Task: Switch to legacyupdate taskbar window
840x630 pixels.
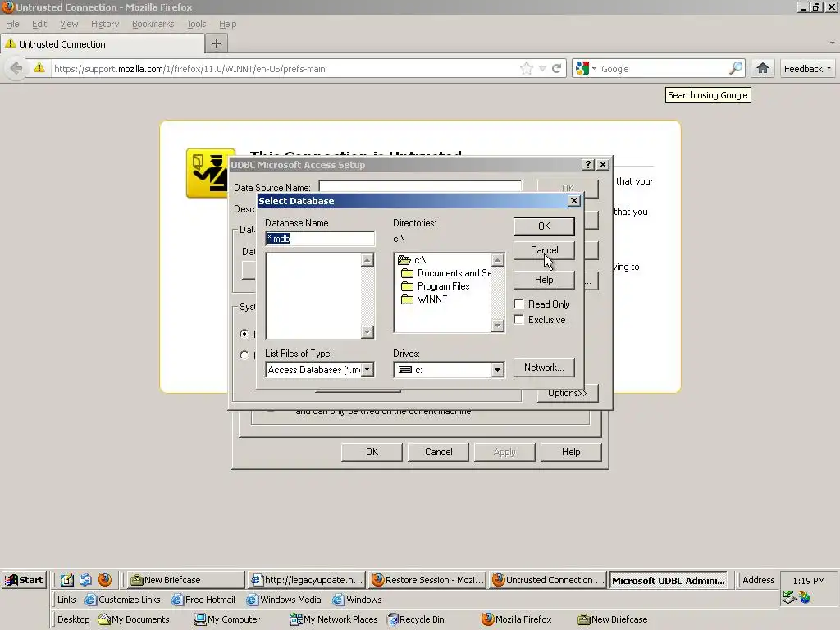Action: (x=307, y=580)
